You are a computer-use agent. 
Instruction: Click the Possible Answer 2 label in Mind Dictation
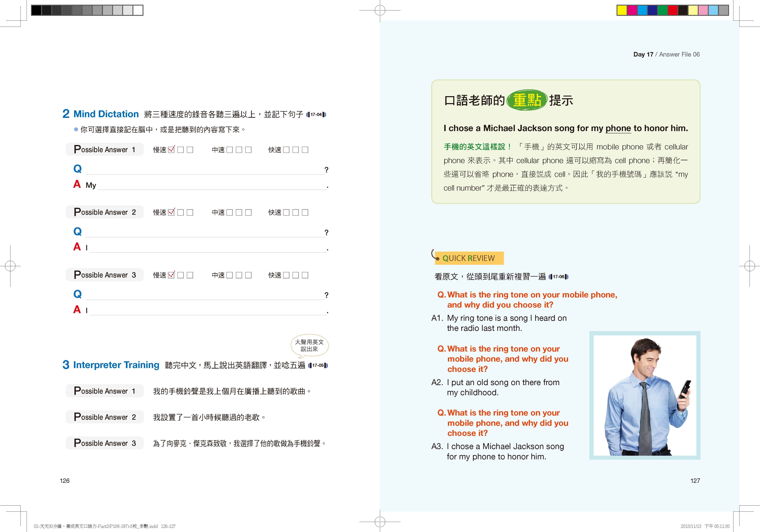click(105, 212)
